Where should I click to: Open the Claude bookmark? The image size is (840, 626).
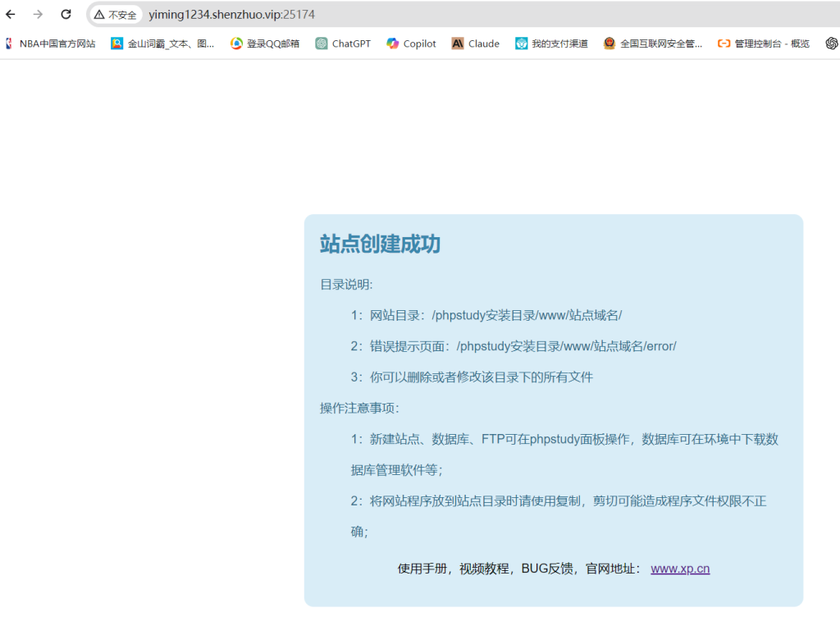(x=475, y=43)
